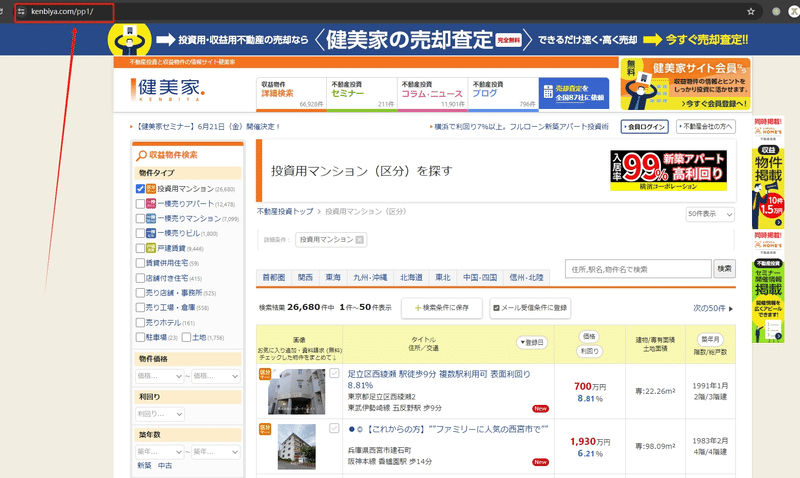Uncheck the 投資用マンション checkbox
The width and height of the screenshot is (800, 478).
140,189
